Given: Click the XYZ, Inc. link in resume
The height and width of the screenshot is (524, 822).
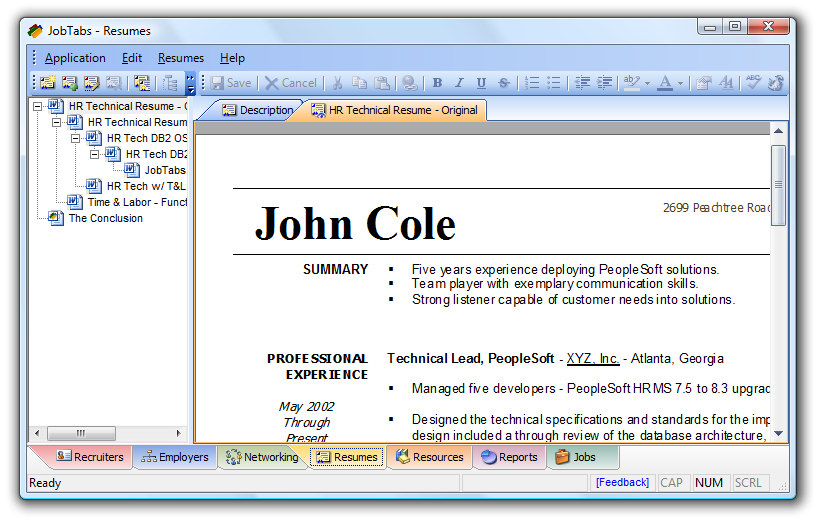Looking at the screenshot, I should point(593,358).
